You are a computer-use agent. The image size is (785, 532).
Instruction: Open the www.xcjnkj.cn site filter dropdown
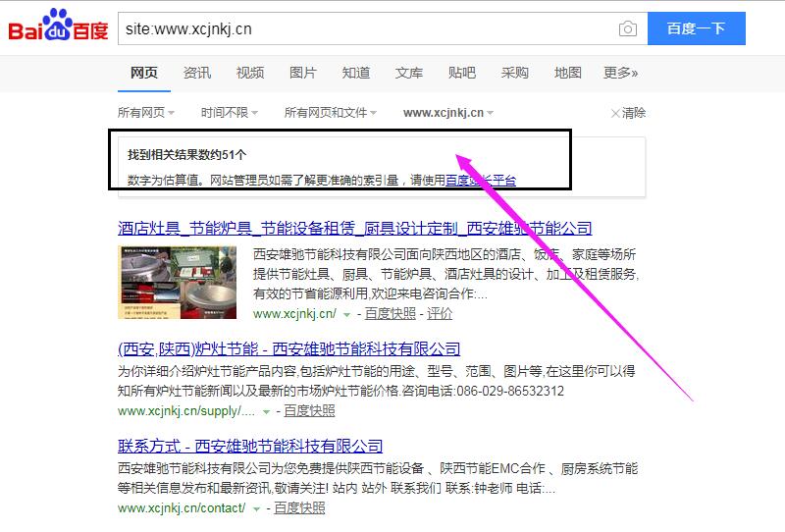point(447,113)
